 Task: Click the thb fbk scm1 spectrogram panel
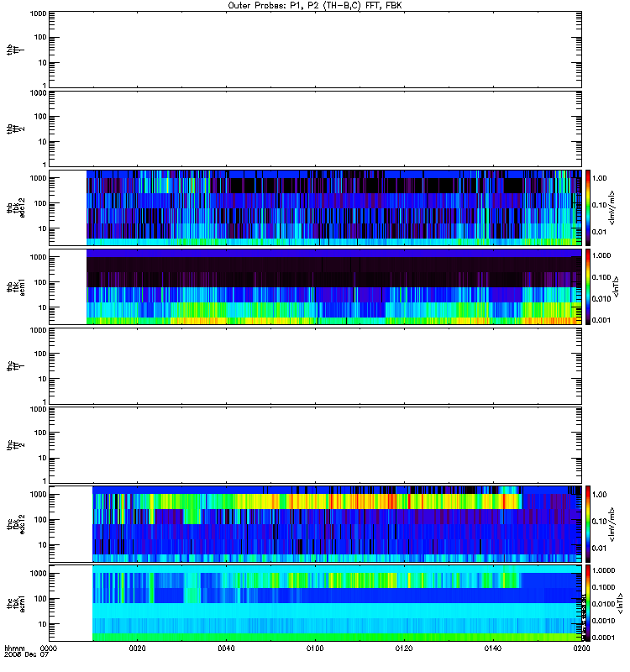coord(315,286)
